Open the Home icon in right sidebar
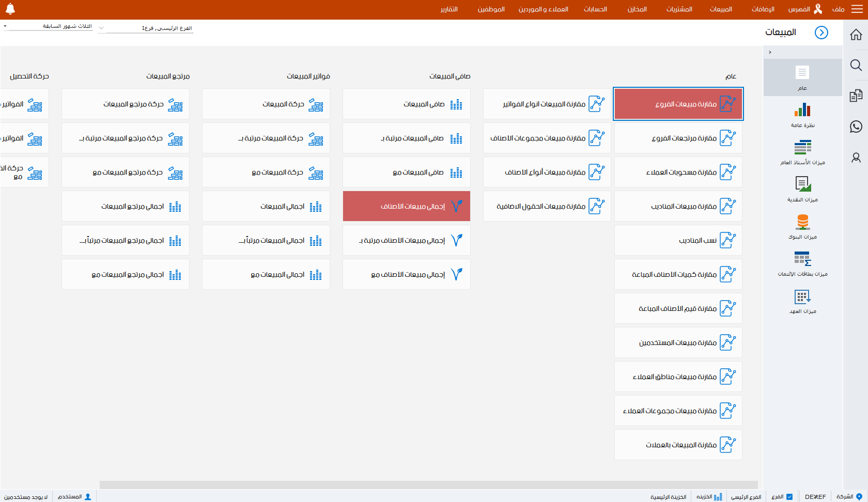The image size is (868, 502). tap(856, 35)
